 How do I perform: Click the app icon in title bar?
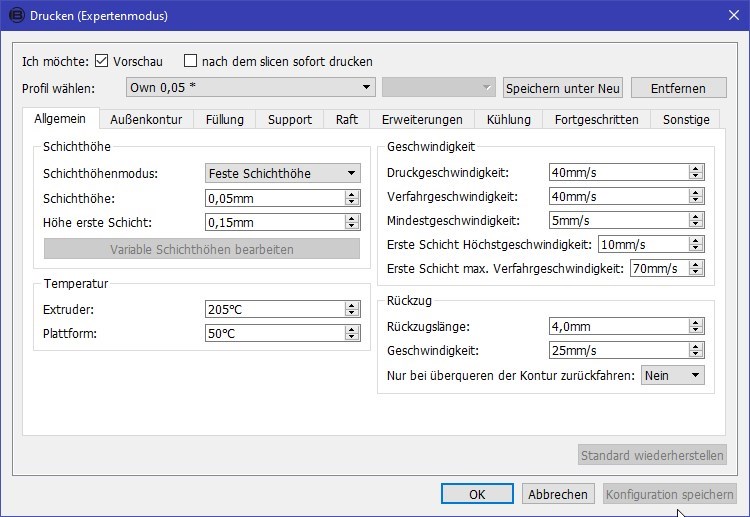pos(15,16)
